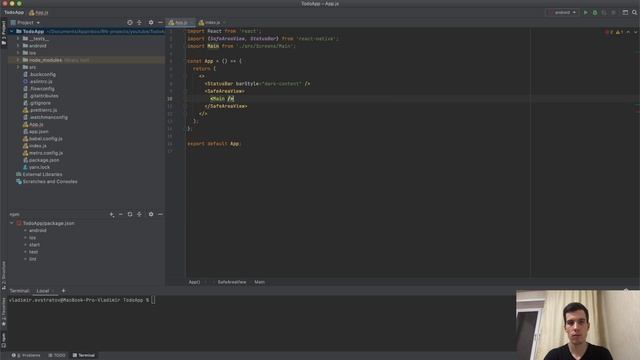Screen dimensions: 640x360
Task: Select the ios npm script
Action: 32,238
